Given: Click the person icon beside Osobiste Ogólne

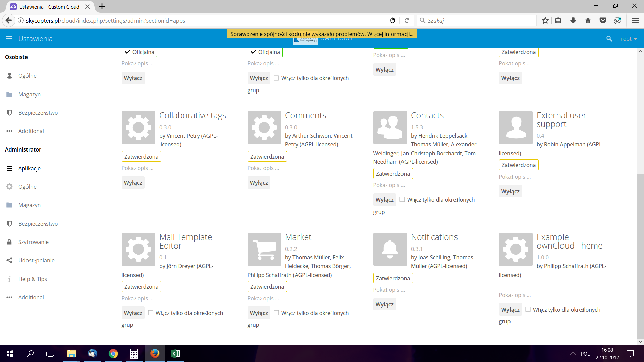Looking at the screenshot, I should (9, 76).
